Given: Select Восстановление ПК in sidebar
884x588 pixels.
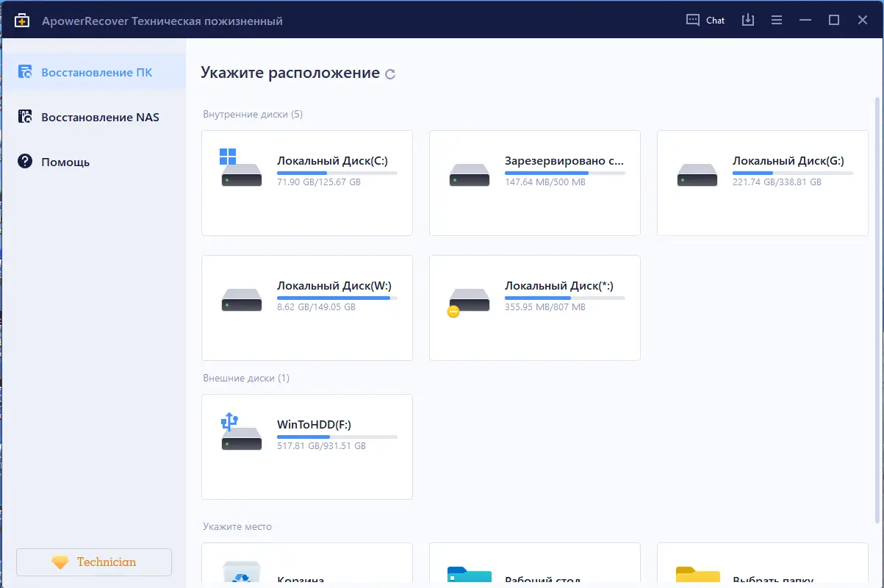Looking at the screenshot, I should pyautogui.click(x=97, y=72).
